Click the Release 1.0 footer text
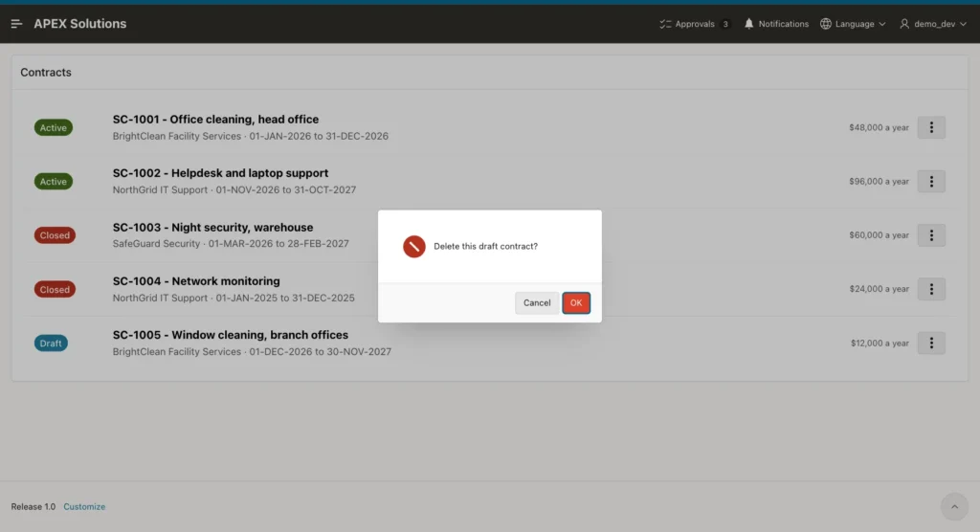This screenshot has height=532, width=980. tap(33, 506)
